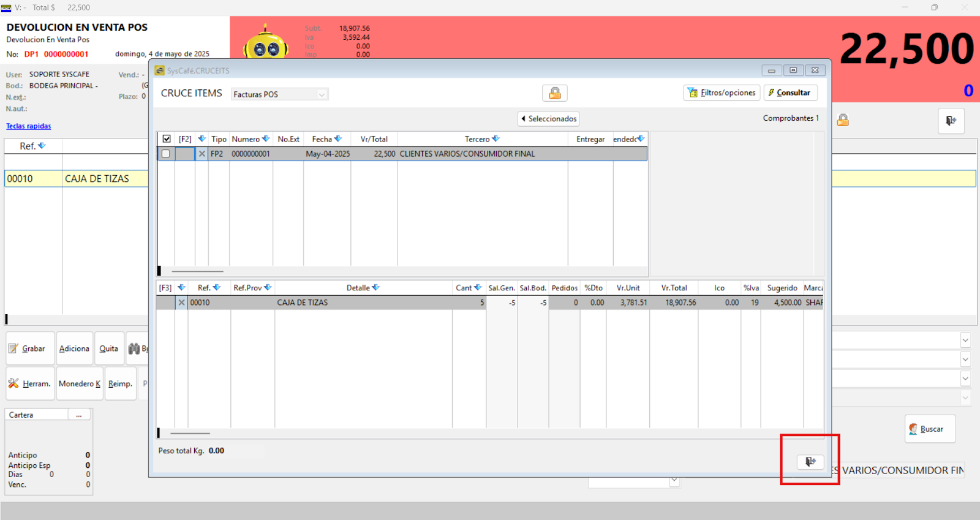This screenshot has width=980, height=520.
Task: Open the Teclas rapidas link
Action: pyautogui.click(x=28, y=126)
